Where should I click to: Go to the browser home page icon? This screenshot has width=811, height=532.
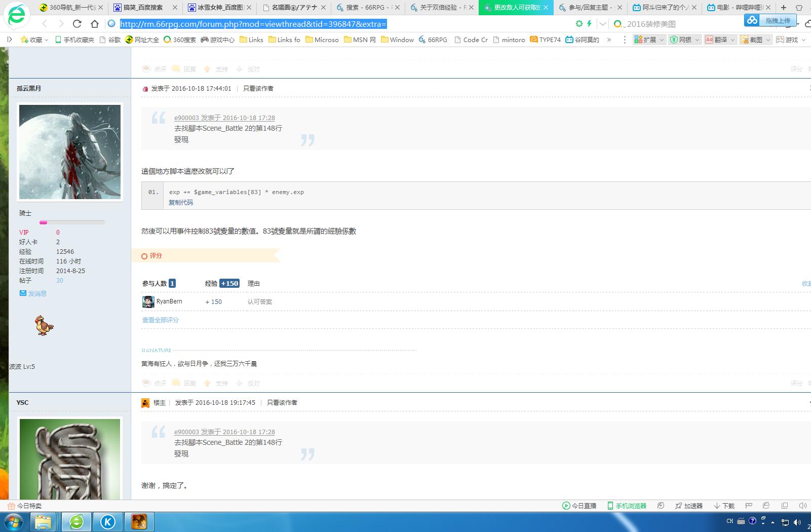pyautogui.click(x=95, y=24)
